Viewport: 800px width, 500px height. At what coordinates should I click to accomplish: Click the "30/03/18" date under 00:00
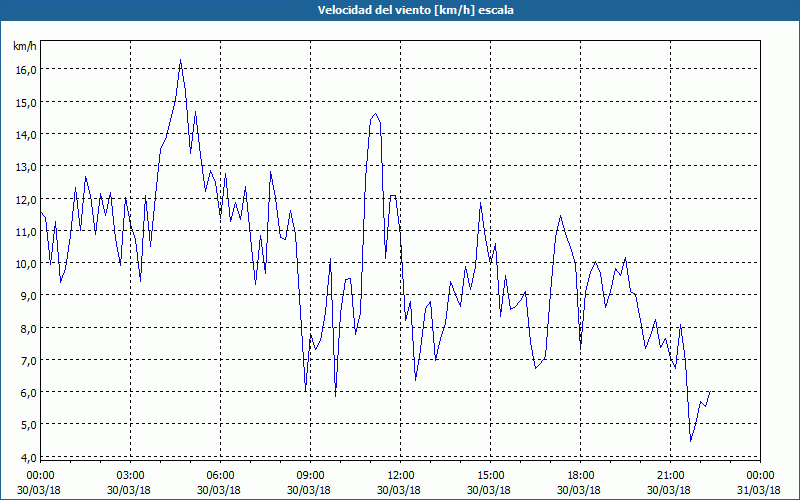click(39, 490)
